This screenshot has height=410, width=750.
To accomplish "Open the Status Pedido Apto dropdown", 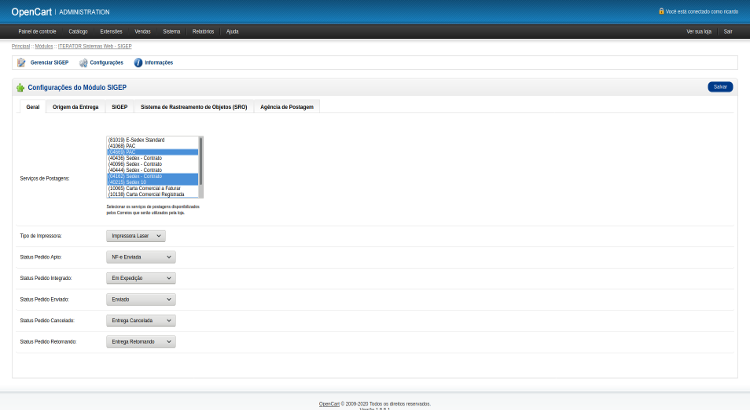I will click(x=141, y=257).
